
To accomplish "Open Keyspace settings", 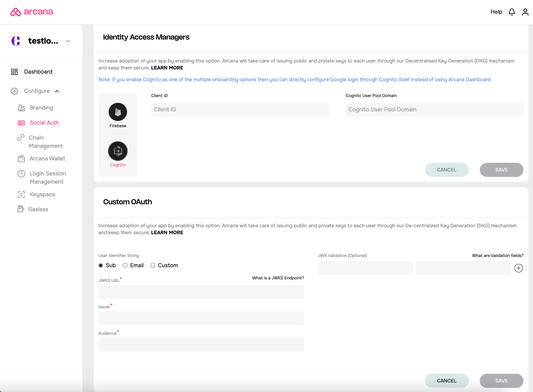I will [x=42, y=194].
